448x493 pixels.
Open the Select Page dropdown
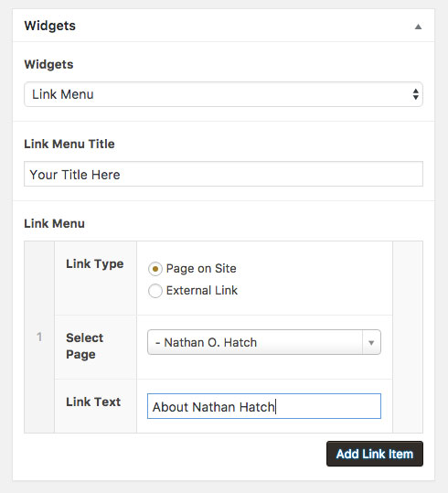(x=264, y=342)
